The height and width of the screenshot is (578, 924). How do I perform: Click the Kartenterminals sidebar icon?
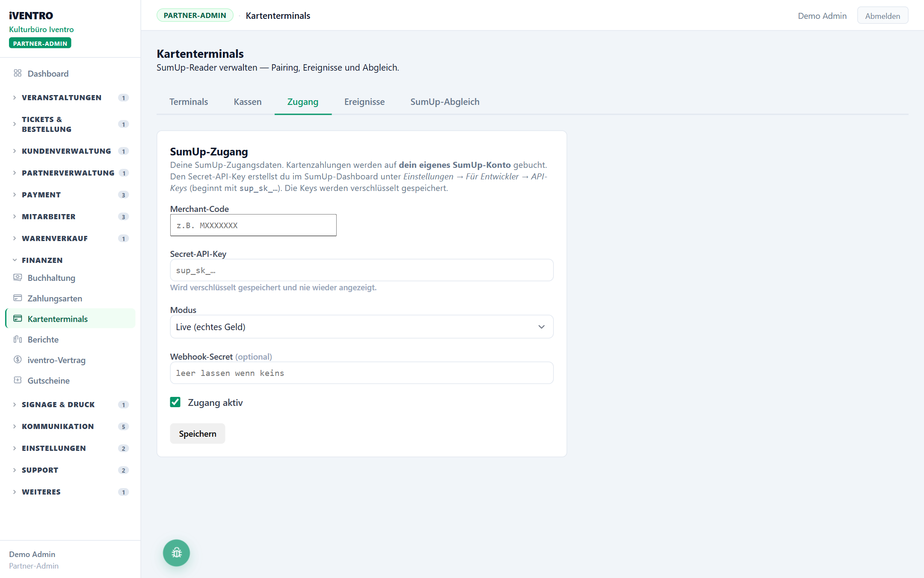pos(18,319)
